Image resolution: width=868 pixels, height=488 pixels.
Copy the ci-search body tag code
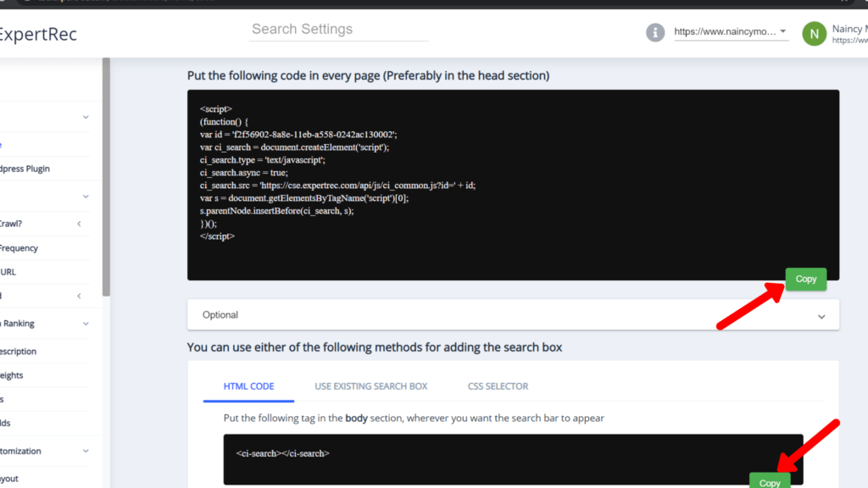769,481
